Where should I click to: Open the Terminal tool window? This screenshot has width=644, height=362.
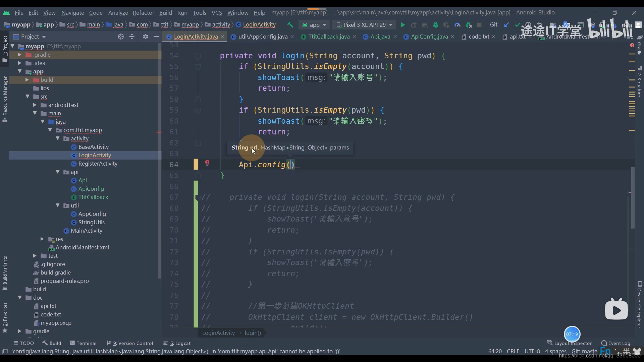(x=83, y=343)
